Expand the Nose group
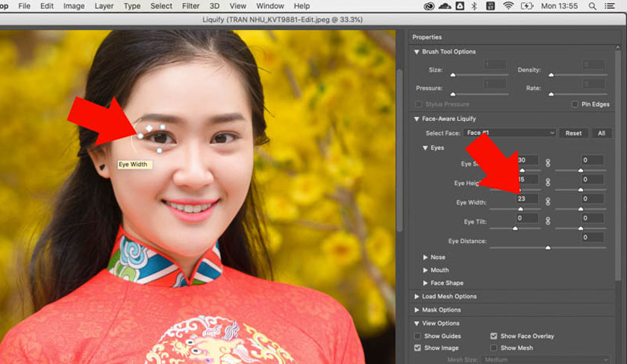Screen dimensions: 627x364 pyautogui.click(x=425, y=257)
